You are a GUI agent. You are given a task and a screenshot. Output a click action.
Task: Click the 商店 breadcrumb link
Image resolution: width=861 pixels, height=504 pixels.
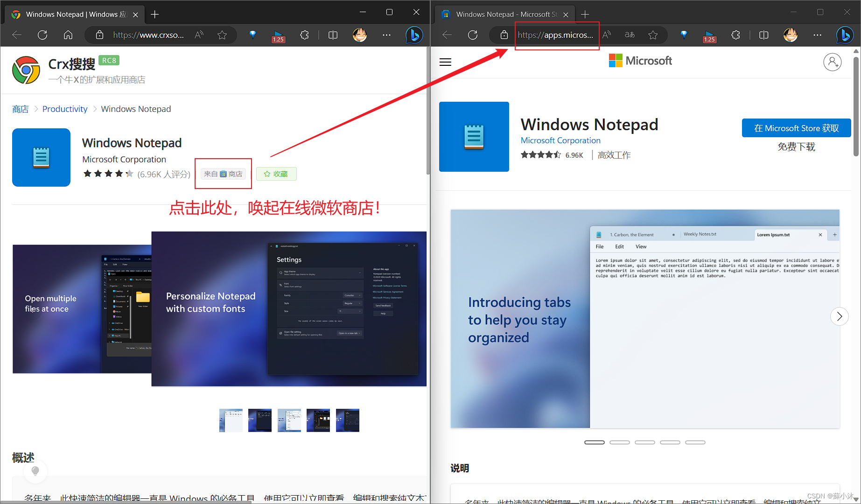click(20, 109)
